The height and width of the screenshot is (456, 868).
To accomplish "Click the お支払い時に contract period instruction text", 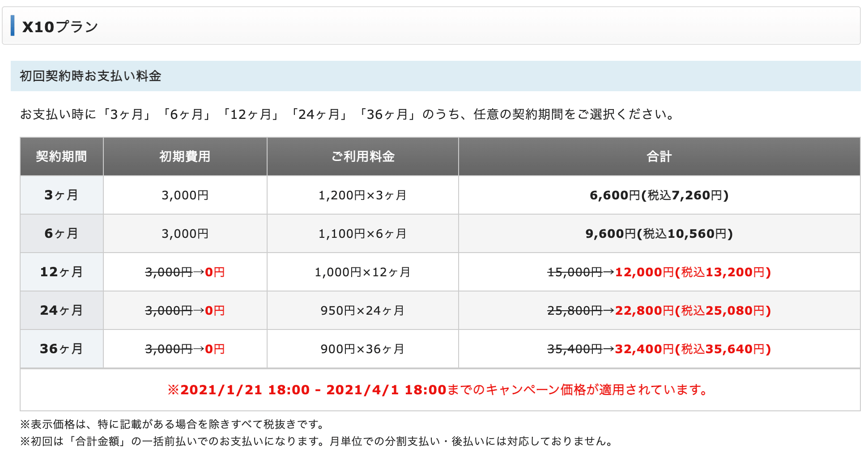I will pyautogui.click(x=347, y=114).
